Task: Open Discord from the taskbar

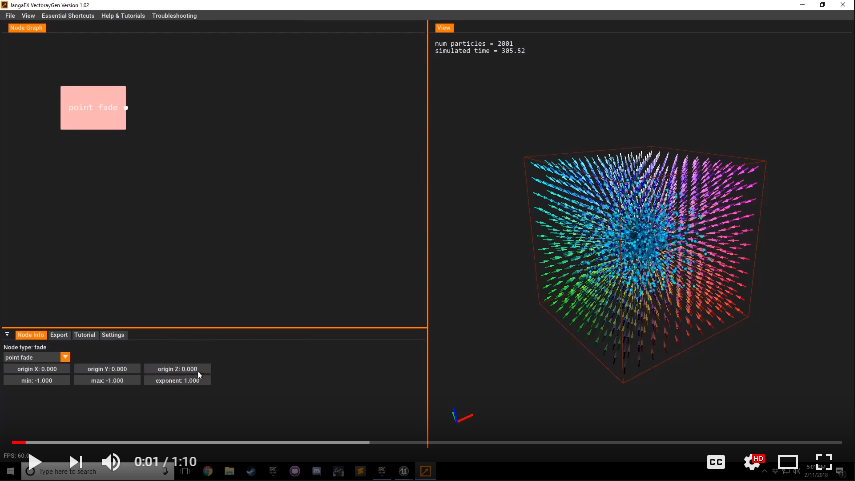Action: (x=316, y=471)
